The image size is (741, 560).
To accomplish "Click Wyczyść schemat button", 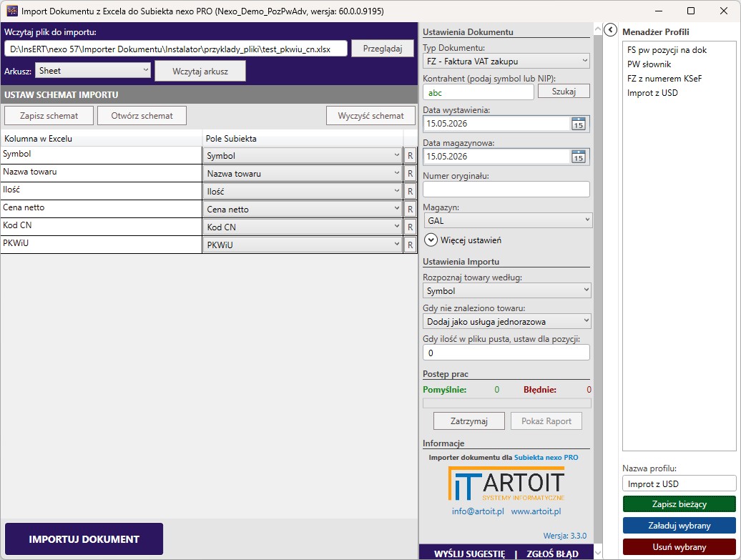I will pyautogui.click(x=370, y=116).
